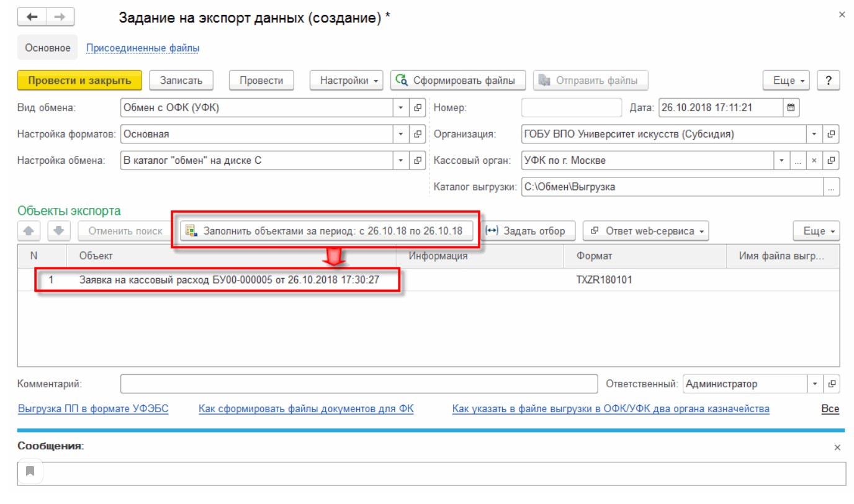Open Настройка обмена linked record icon
The image size is (854, 504).
point(418,161)
